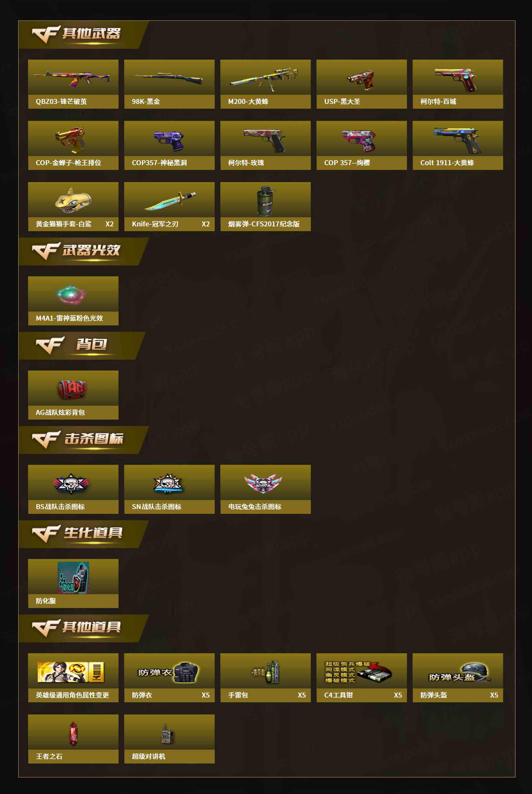Click the AG战队炫彩背包 backpack icon
Image resolution: width=532 pixels, height=794 pixels.
[x=72, y=389]
